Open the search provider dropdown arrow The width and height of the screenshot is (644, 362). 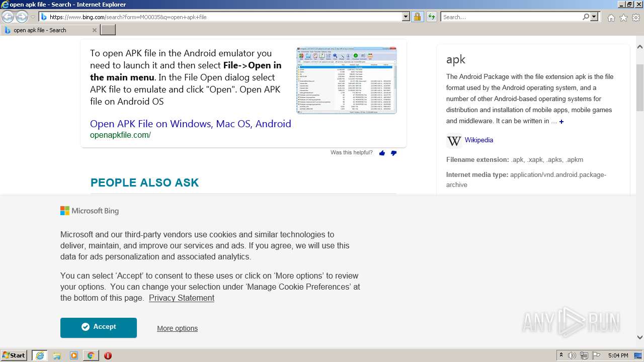coord(594,17)
